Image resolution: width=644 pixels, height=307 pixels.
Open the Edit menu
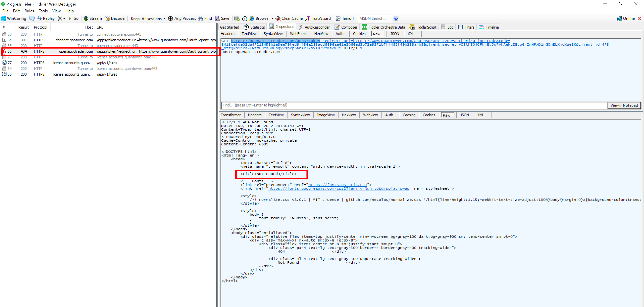(x=16, y=11)
